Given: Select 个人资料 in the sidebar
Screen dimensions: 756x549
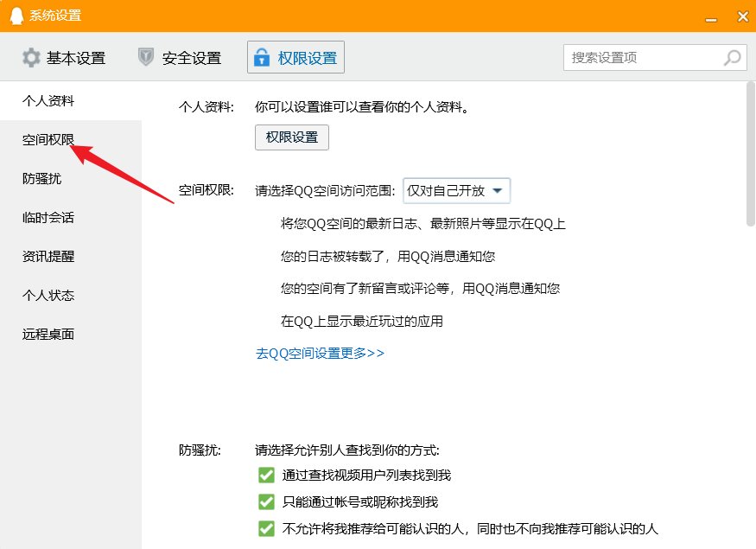Looking at the screenshot, I should 71,101.
